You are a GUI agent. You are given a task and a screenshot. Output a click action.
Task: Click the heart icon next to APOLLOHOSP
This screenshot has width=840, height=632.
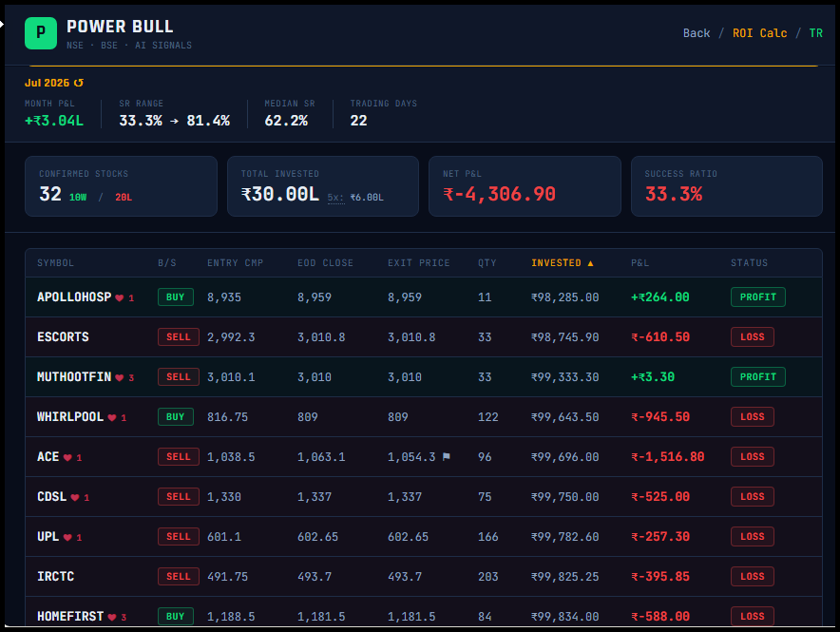(x=119, y=297)
